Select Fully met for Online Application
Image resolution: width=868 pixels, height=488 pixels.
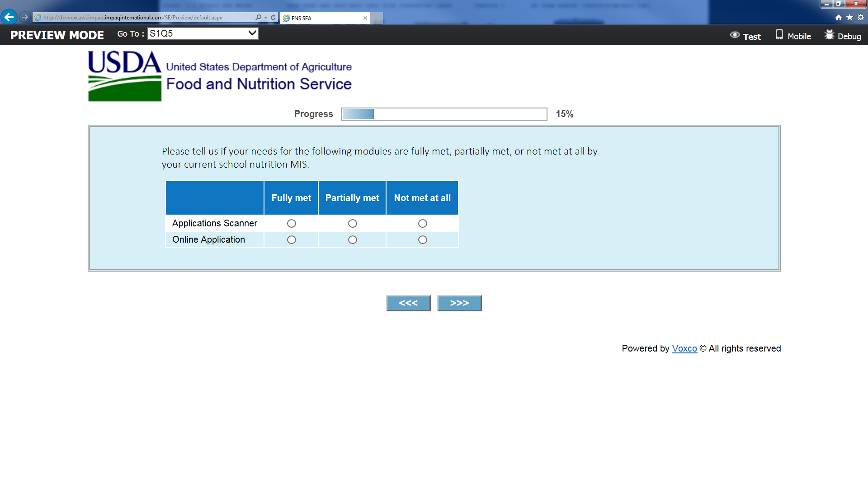point(292,240)
